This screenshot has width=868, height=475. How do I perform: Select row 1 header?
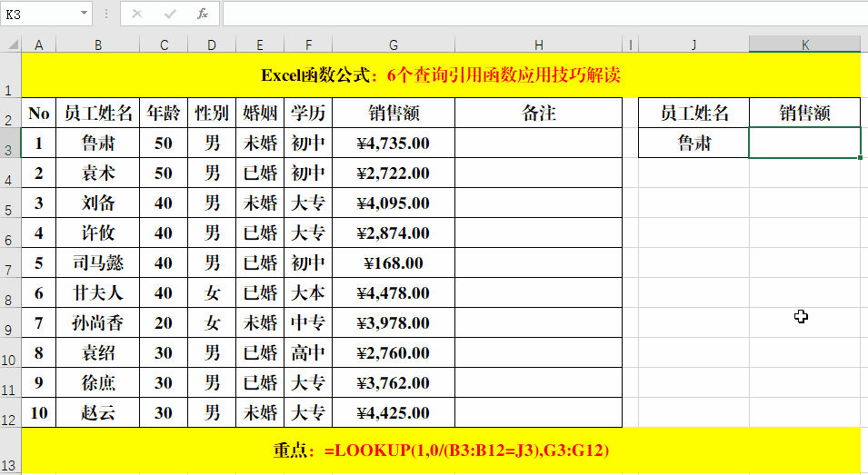[x=11, y=75]
